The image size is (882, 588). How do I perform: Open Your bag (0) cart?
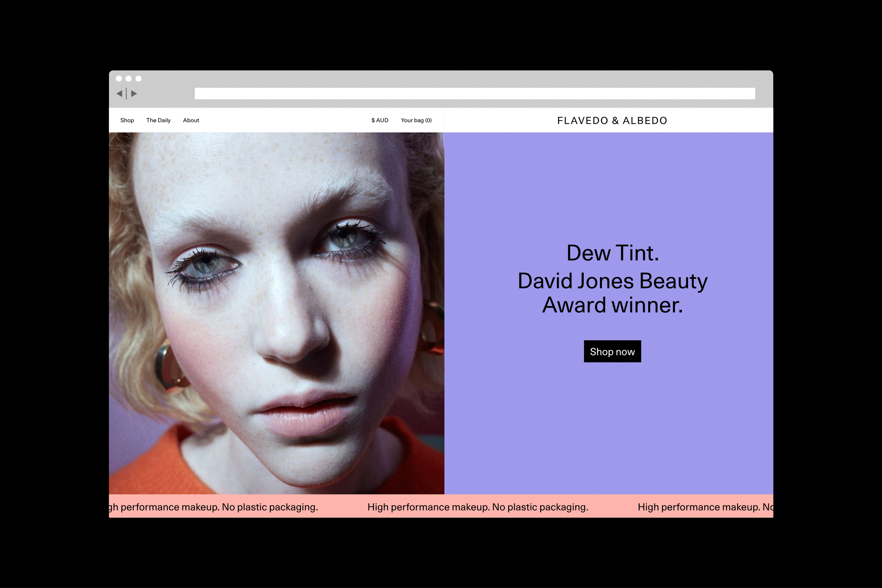pyautogui.click(x=416, y=120)
